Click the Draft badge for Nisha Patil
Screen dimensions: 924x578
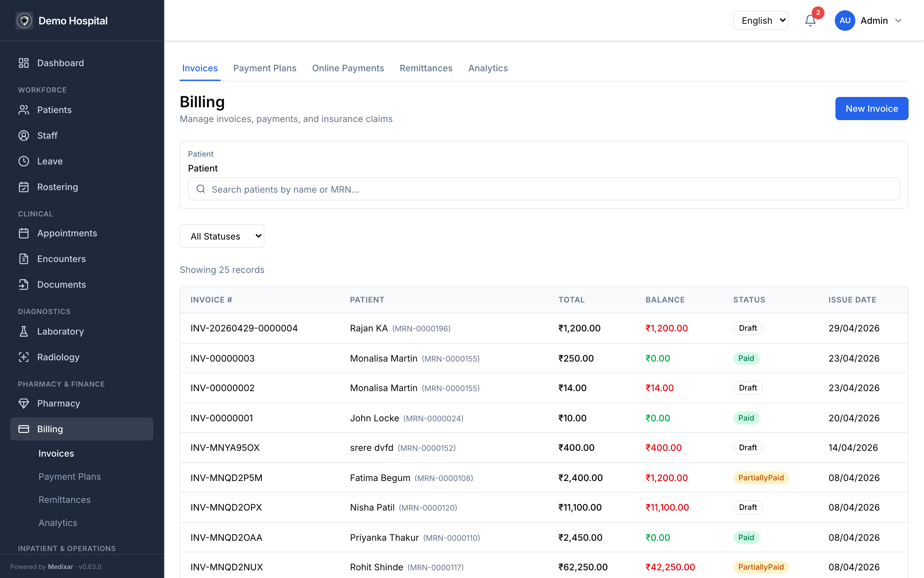coord(748,507)
